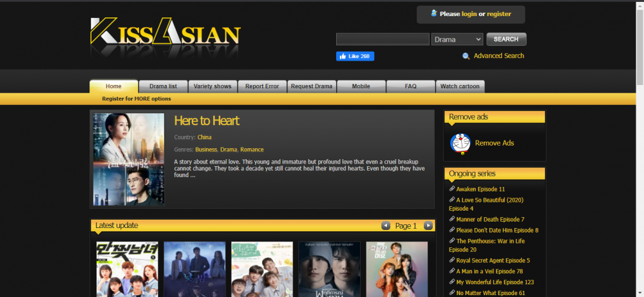Filter by the Romance genre link
The height and width of the screenshot is (297, 644).
pyautogui.click(x=252, y=149)
